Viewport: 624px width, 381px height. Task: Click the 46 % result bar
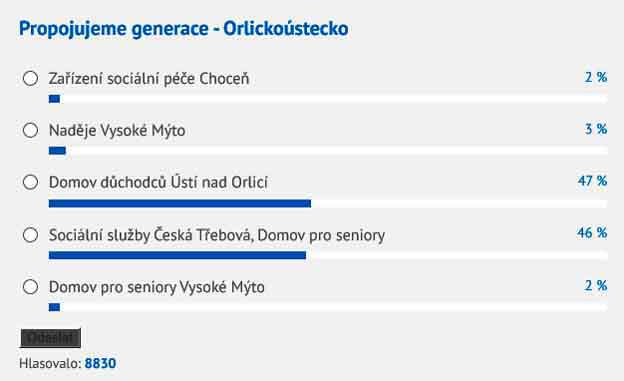(x=328, y=255)
